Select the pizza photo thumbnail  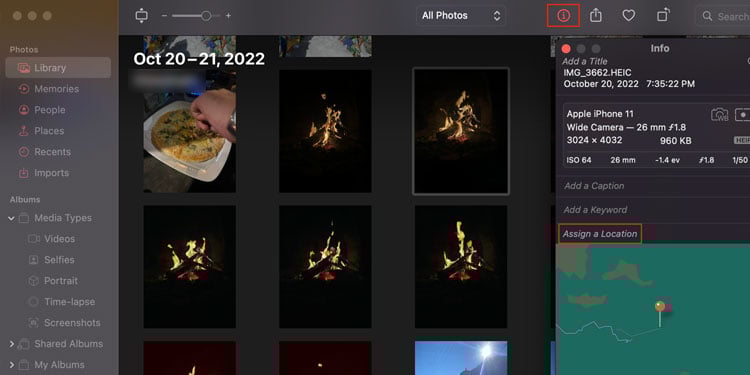[189, 131]
